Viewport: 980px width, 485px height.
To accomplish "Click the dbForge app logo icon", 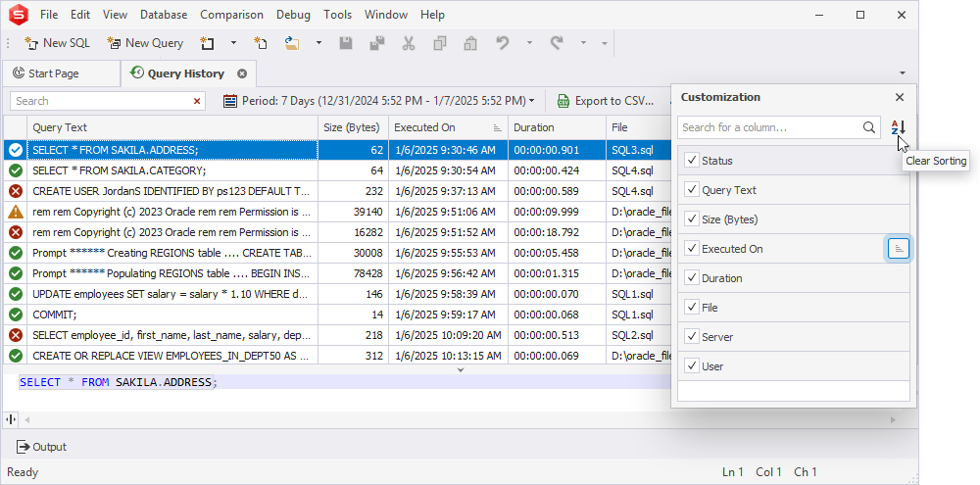I will tap(18, 15).
